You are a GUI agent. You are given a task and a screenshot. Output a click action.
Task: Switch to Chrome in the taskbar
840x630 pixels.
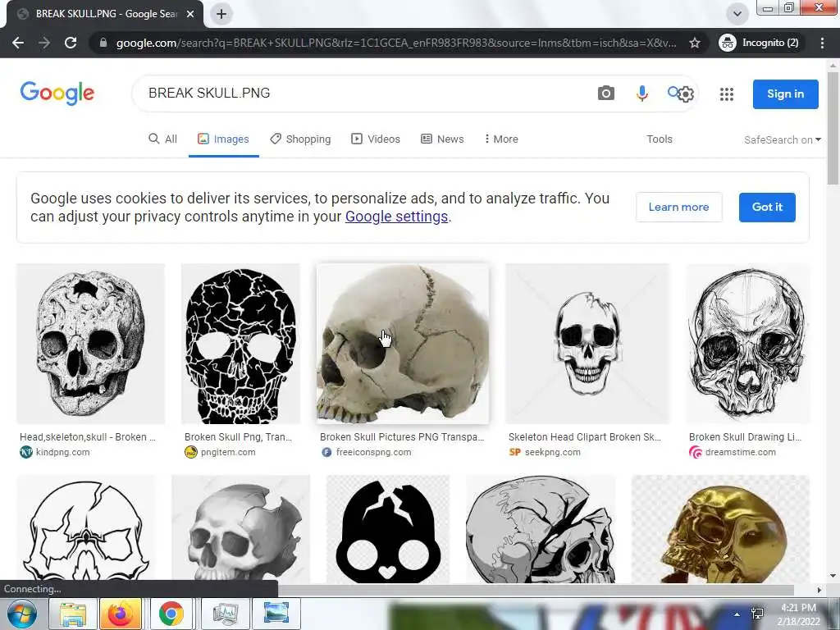(171, 614)
